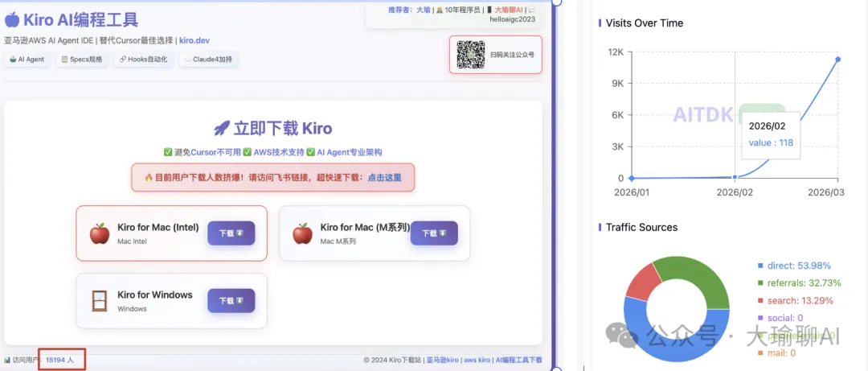The image size is (868, 371).
Task: Click the 大瑜聊AI recommender link
Action: tap(508, 10)
